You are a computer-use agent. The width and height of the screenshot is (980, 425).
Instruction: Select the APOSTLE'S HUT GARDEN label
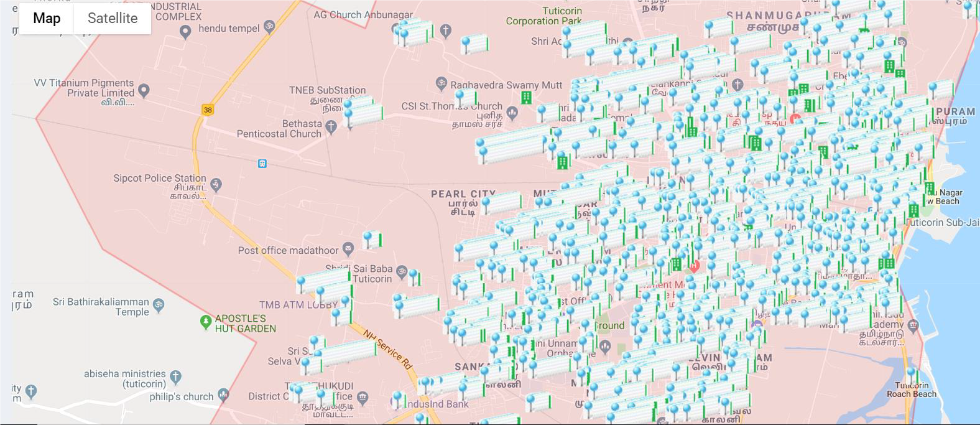(246, 323)
